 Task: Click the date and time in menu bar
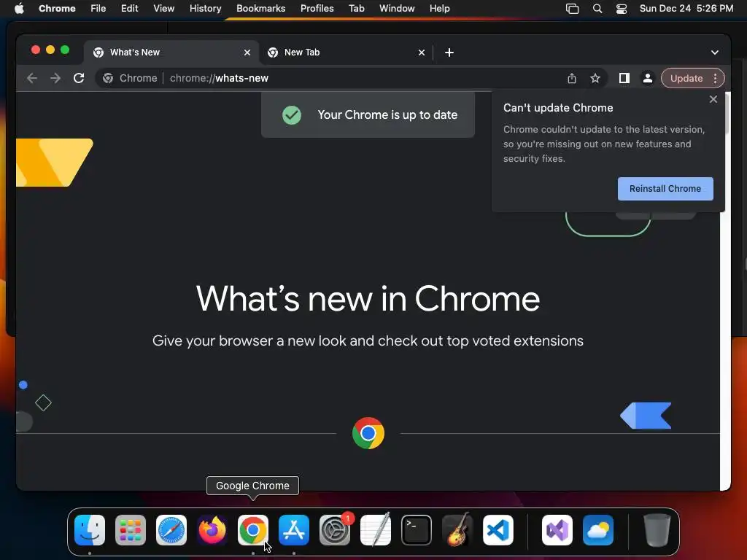point(686,8)
